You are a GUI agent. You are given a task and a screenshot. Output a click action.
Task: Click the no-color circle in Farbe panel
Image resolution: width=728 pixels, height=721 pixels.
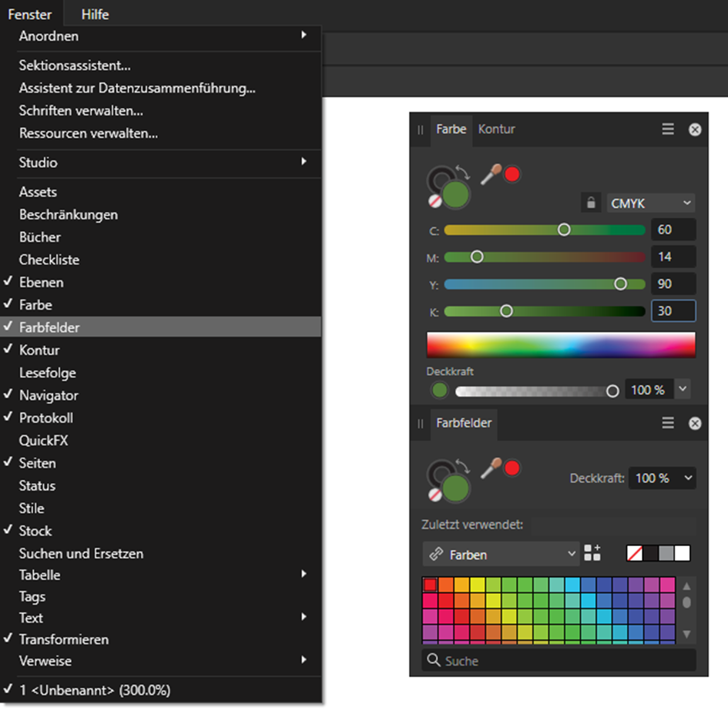coord(435,201)
